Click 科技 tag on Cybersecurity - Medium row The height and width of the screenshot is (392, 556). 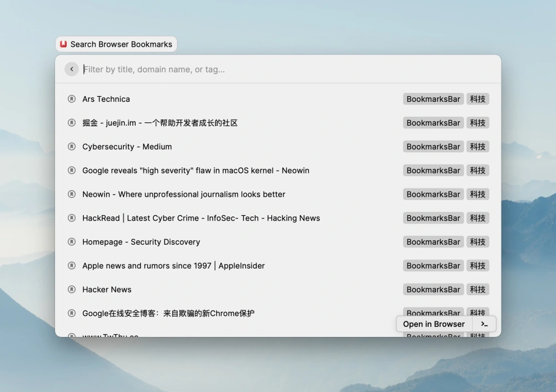point(478,146)
